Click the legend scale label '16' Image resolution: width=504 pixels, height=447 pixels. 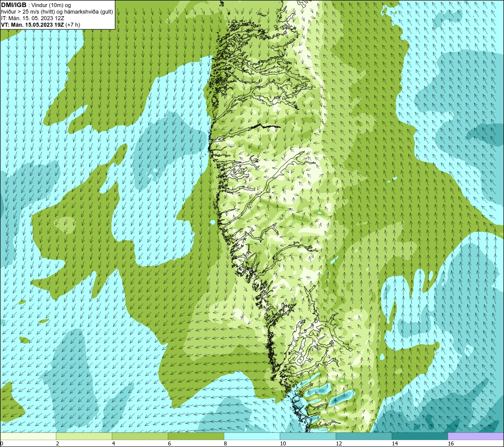pos(451,444)
